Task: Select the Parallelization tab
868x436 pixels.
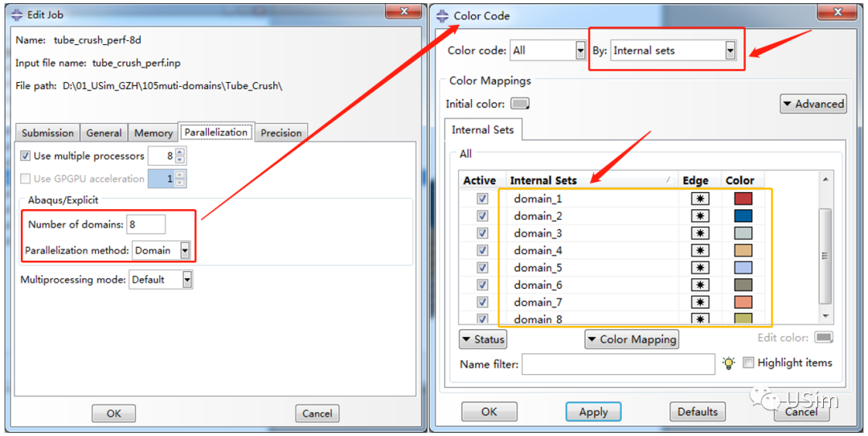Action: click(x=216, y=133)
